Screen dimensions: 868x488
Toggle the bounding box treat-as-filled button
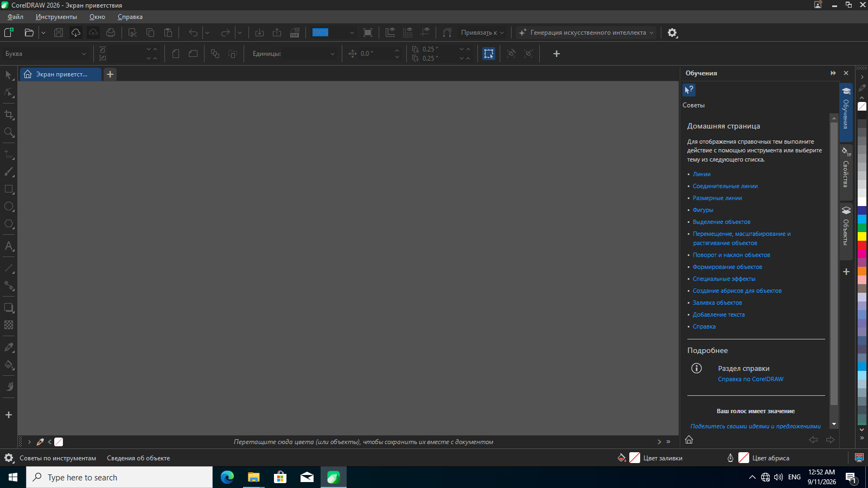[x=489, y=54]
